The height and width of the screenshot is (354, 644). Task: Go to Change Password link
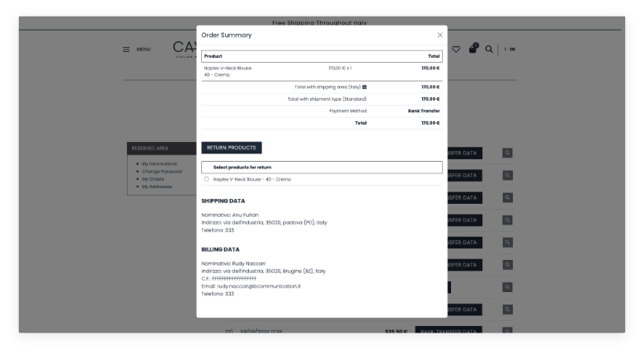[161, 171]
